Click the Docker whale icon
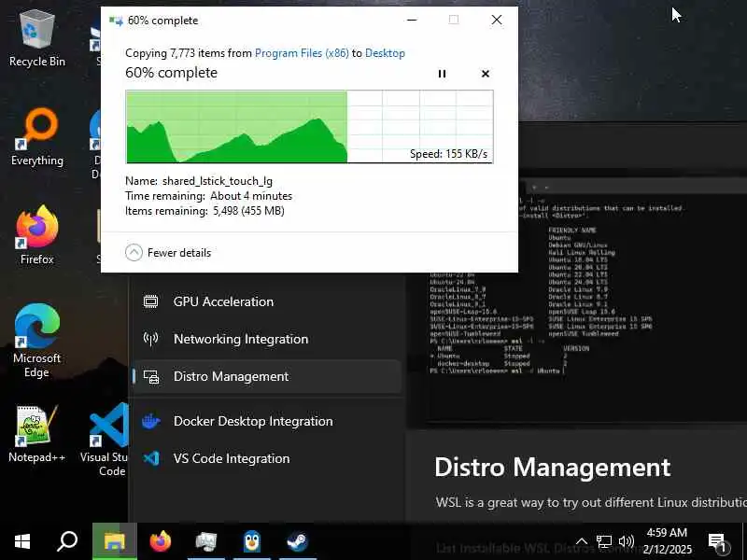Screen dimensions: 747x560 151,422
